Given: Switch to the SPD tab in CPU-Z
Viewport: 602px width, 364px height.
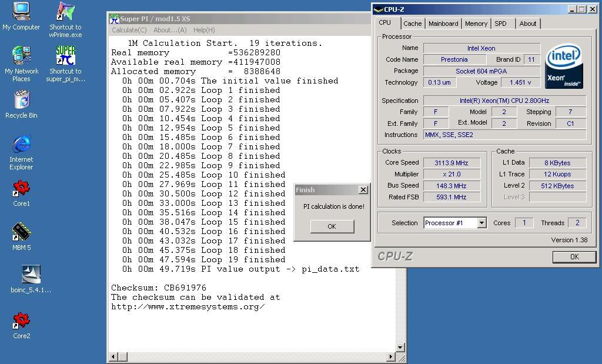Looking at the screenshot, I should pyautogui.click(x=500, y=24).
